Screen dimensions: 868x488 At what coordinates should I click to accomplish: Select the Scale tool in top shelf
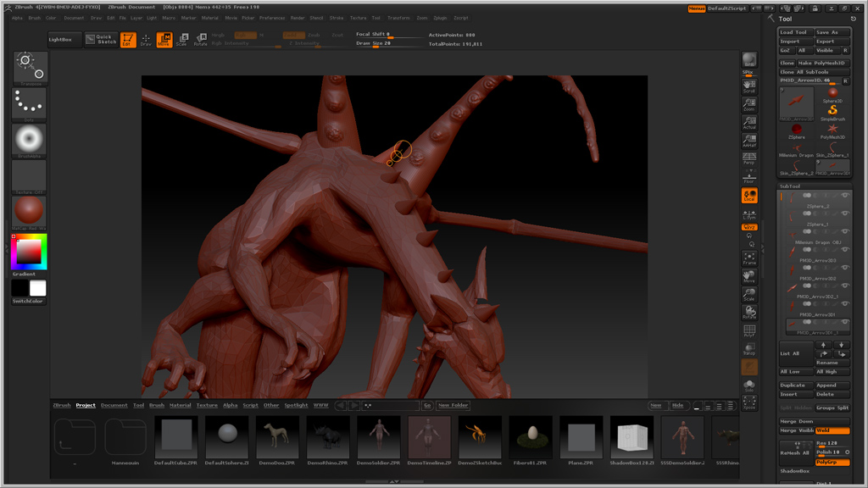181,40
